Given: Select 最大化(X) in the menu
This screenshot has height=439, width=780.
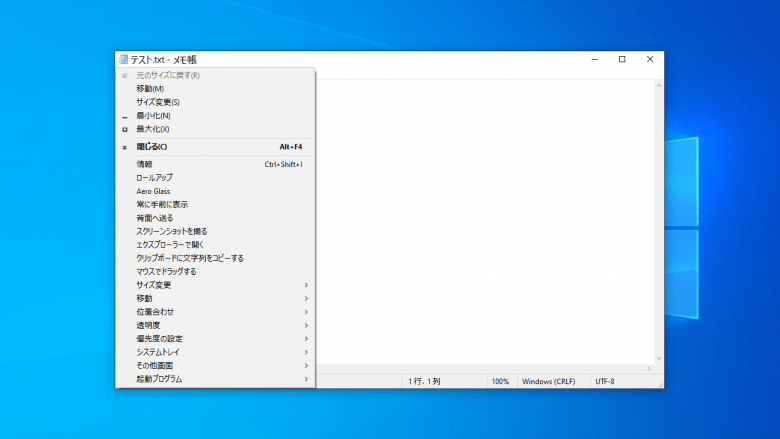Looking at the screenshot, I should (x=215, y=129).
